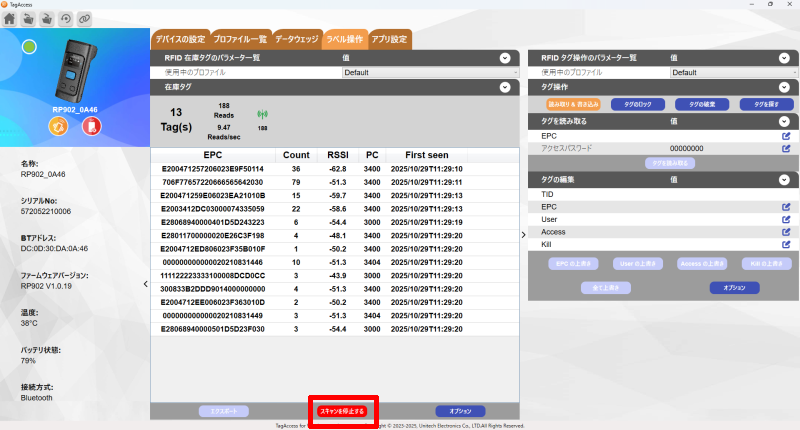Collapse the 在庫タグ section
This screenshot has width=800, height=430.
coord(505,88)
